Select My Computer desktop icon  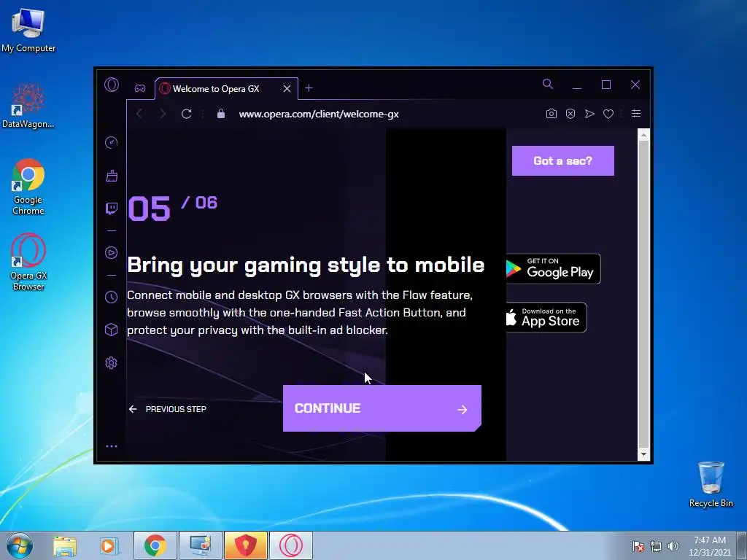[28, 29]
